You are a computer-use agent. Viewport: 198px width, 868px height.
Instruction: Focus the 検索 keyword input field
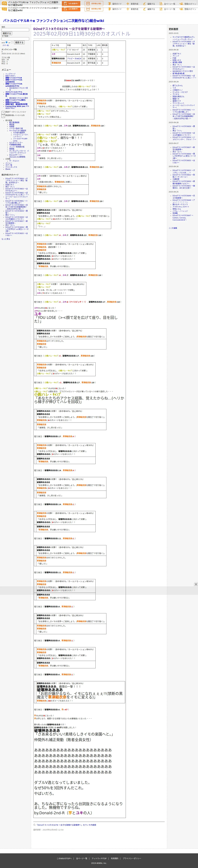[x=15, y=30]
